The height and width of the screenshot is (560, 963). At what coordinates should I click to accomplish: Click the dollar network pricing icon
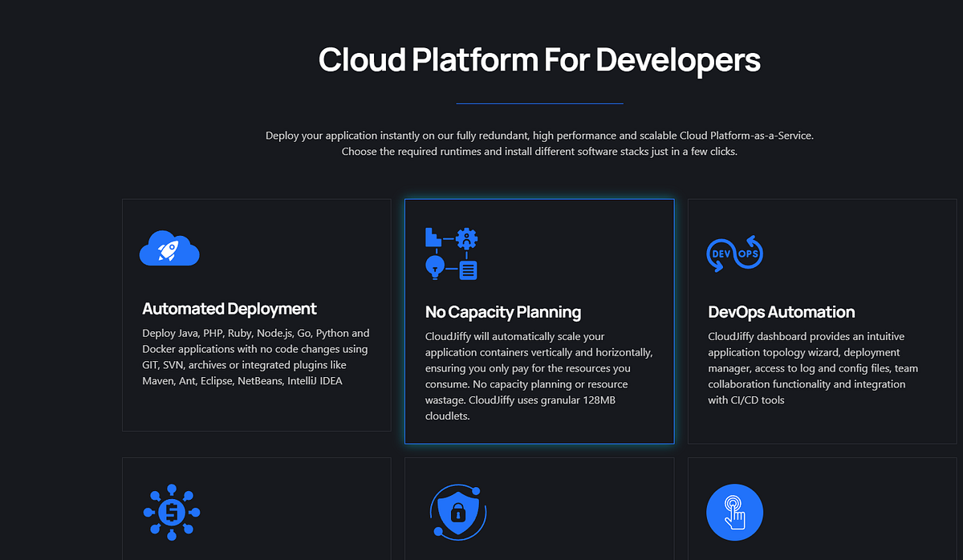click(171, 512)
